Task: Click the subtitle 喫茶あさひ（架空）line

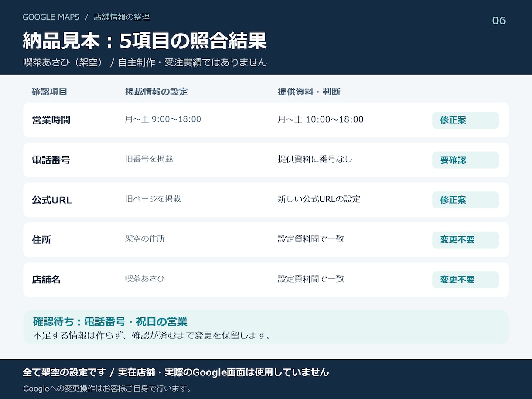Action: (145, 62)
